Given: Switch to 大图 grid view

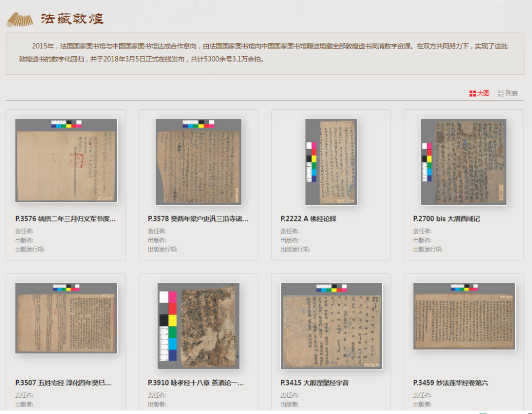Looking at the screenshot, I should pos(479,93).
